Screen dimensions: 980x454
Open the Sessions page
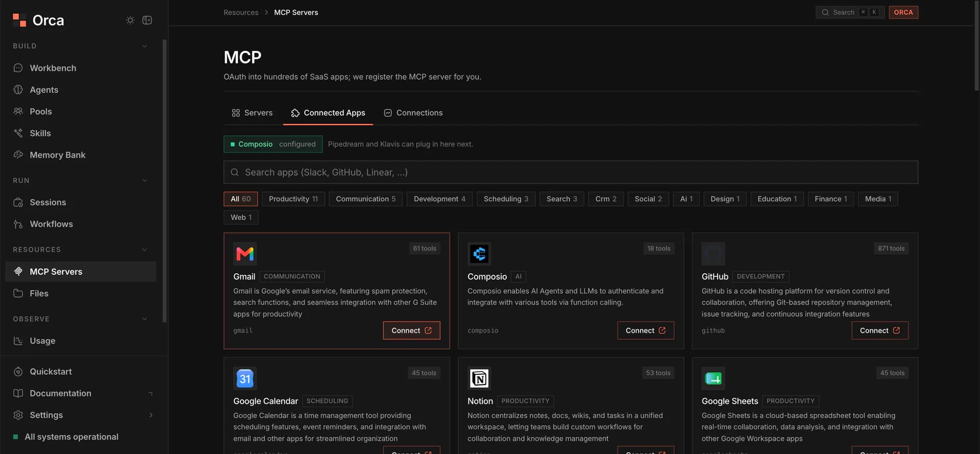pyautogui.click(x=81, y=202)
